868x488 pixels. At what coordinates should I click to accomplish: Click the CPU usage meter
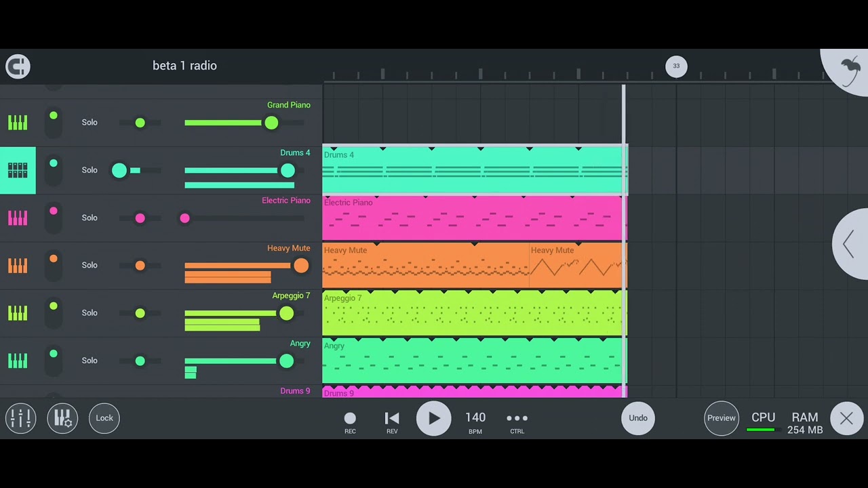[763, 422]
